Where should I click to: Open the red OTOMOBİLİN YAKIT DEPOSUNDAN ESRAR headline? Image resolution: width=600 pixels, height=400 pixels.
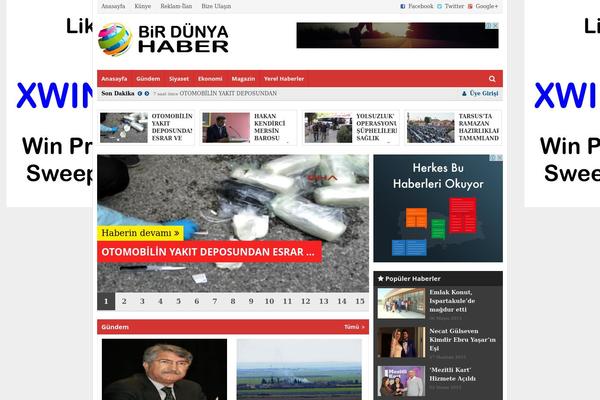pyautogui.click(x=209, y=251)
